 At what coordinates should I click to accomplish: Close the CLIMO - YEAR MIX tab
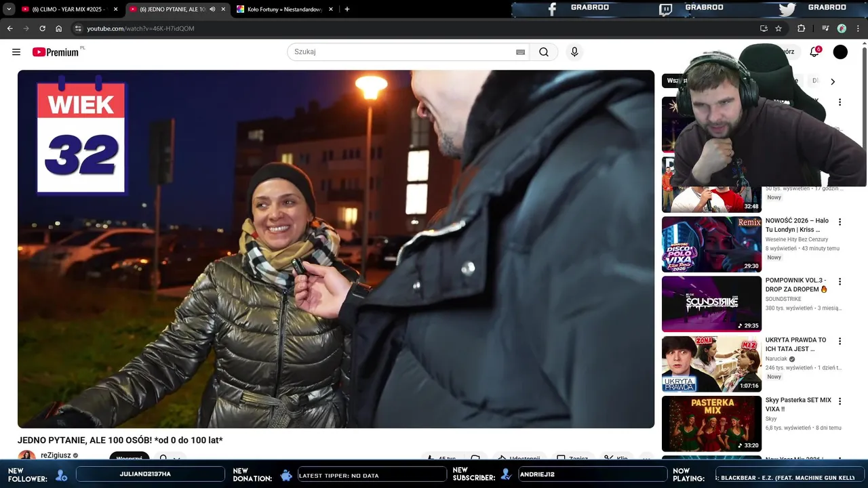(115, 9)
